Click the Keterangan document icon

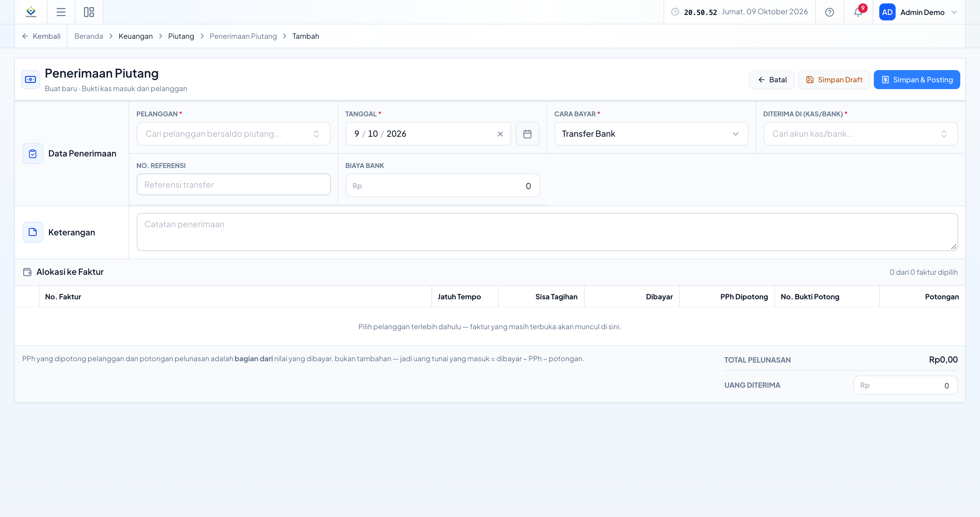[x=33, y=232]
